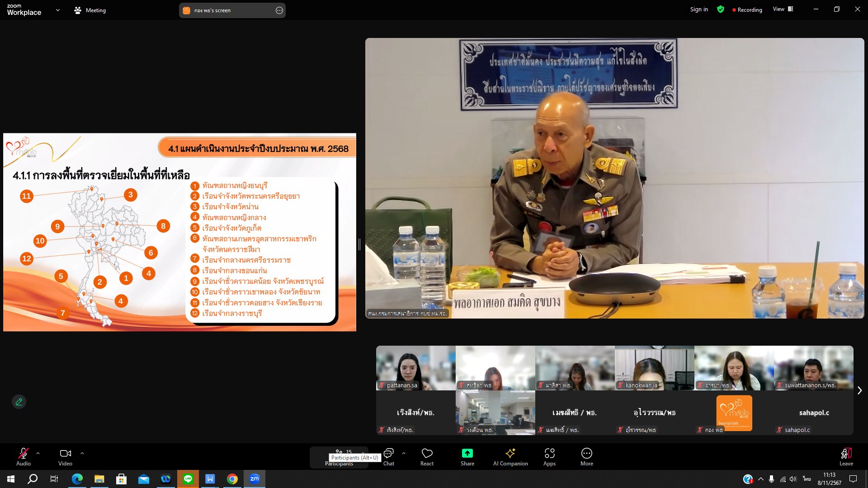The image size is (868, 488).
Task: Select the Meeting tab
Action: click(x=90, y=10)
